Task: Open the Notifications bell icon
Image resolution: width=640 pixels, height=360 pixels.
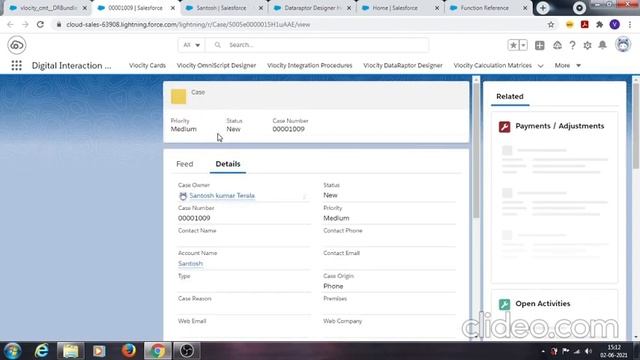Action: point(602,45)
